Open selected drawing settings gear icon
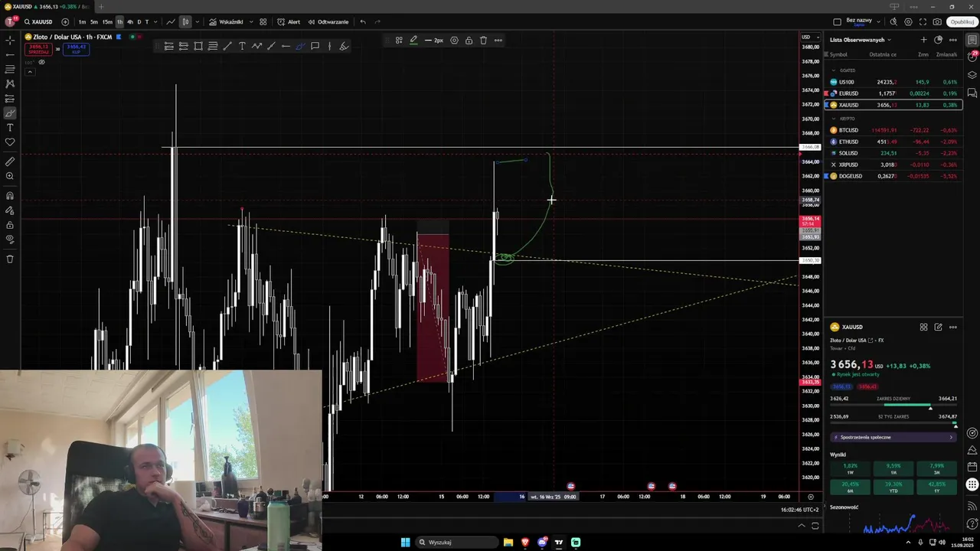Viewport: 980px width, 551px height. click(x=454, y=40)
